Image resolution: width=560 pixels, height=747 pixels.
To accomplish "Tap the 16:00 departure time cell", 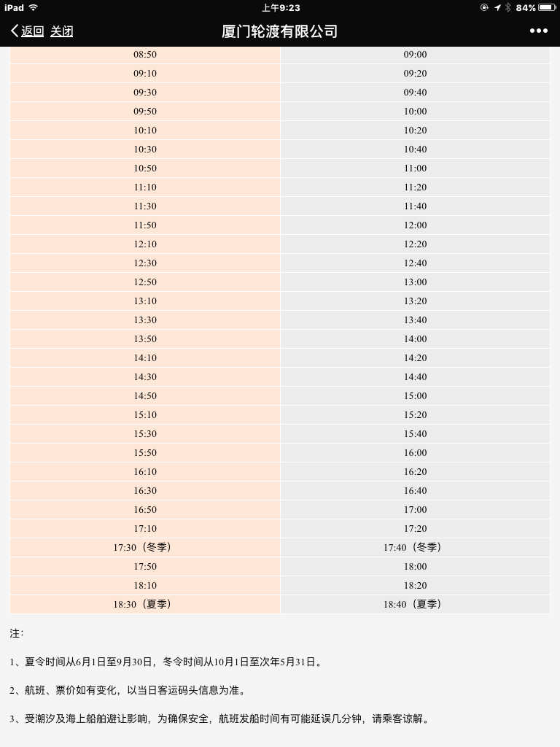I will [x=415, y=453].
